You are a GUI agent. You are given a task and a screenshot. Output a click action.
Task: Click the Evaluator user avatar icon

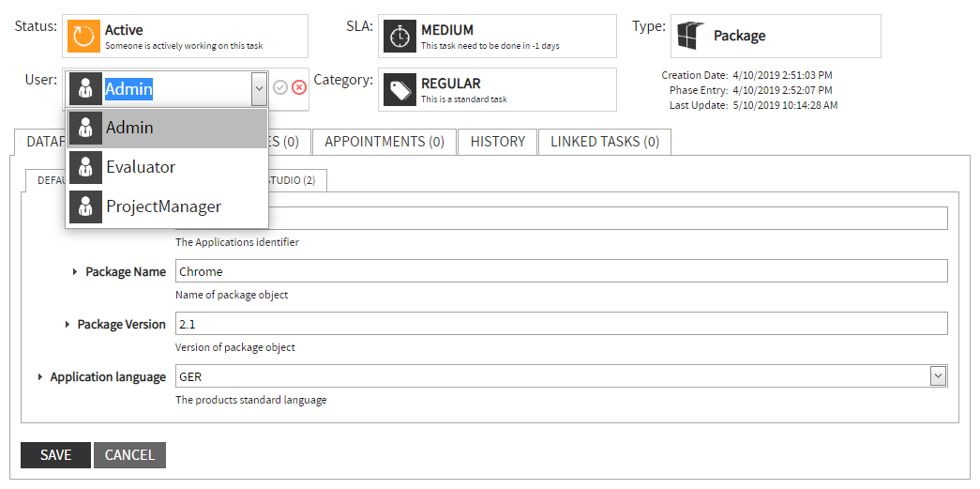(85, 167)
